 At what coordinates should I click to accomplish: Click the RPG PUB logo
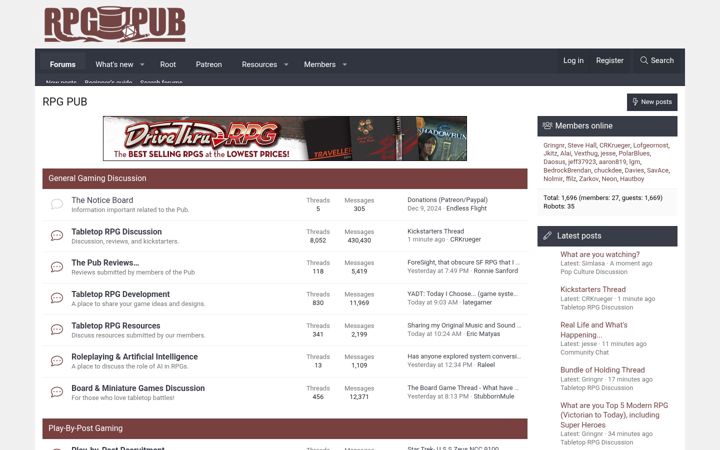(x=114, y=24)
